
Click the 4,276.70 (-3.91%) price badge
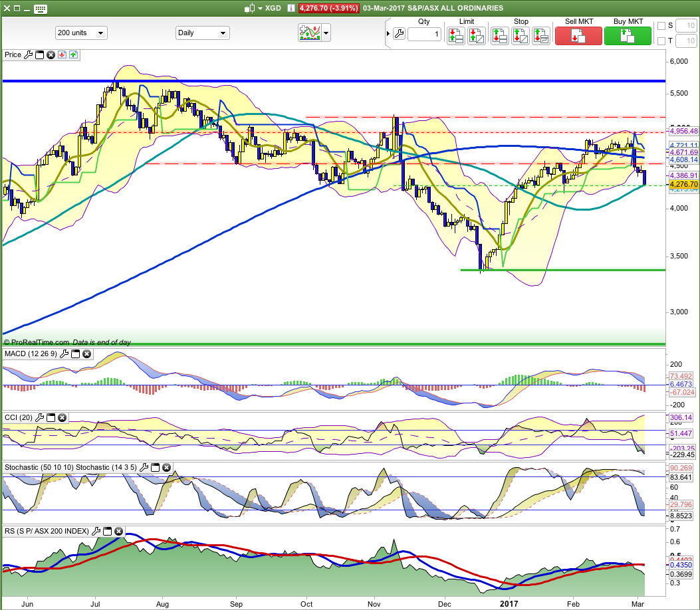tap(328, 8)
